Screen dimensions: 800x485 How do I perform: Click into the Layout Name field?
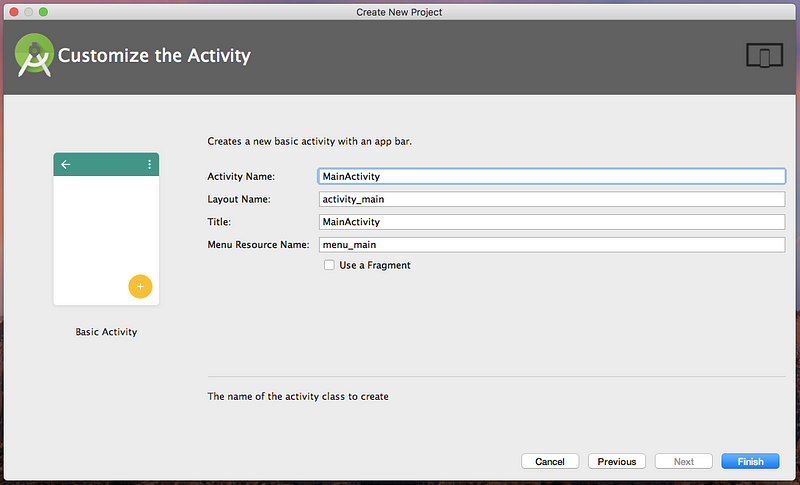[x=552, y=199]
